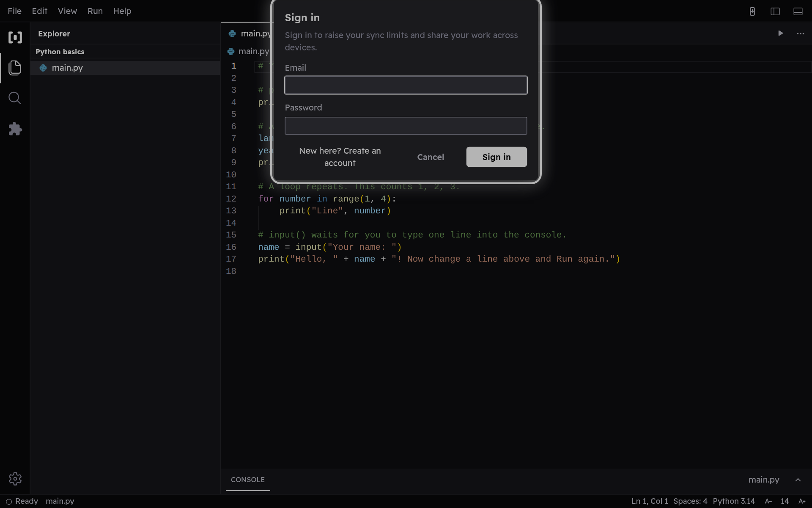
Task: Click the Python 3.14 language status
Action: click(x=734, y=501)
